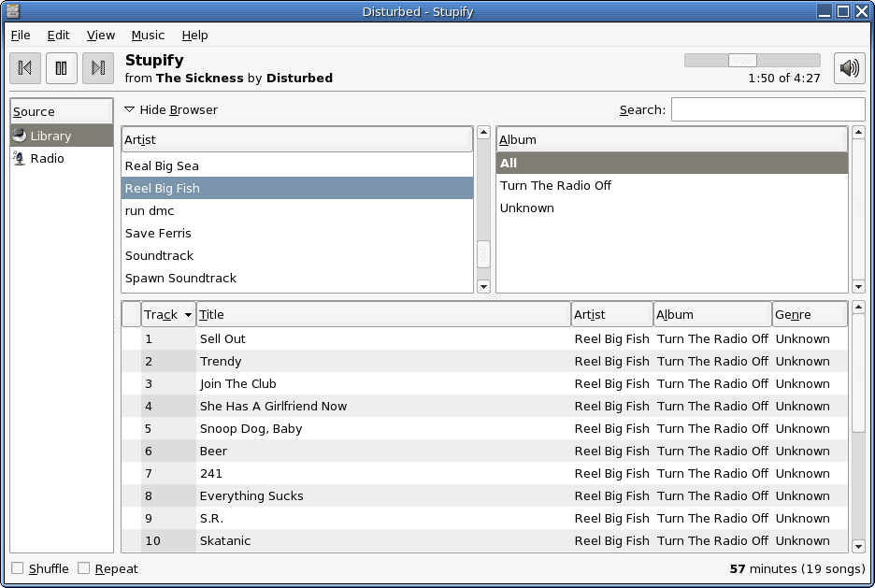Select the song S.R.
This screenshot has width=875, height=588.
[x=484, y=518]
